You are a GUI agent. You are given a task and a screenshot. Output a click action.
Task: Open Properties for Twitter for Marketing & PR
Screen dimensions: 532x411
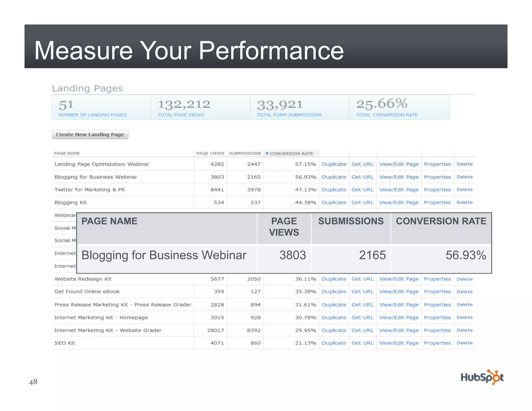point(437,190)
